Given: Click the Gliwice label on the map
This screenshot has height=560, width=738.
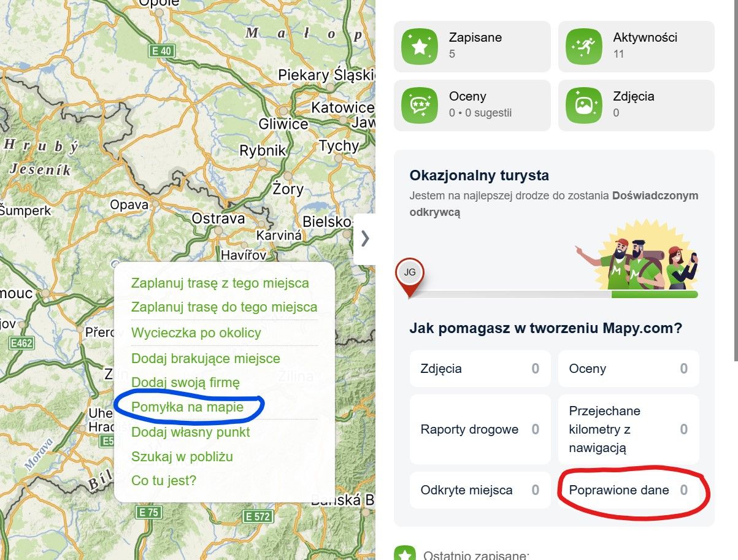Looking at the screenshot, I should tap(283, 124).
